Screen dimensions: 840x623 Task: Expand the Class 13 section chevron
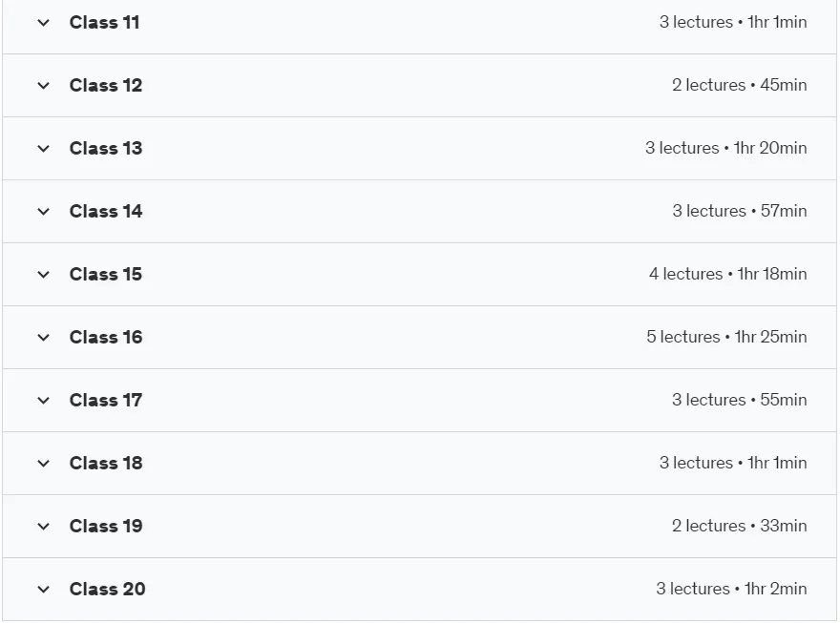click(43, 148)
